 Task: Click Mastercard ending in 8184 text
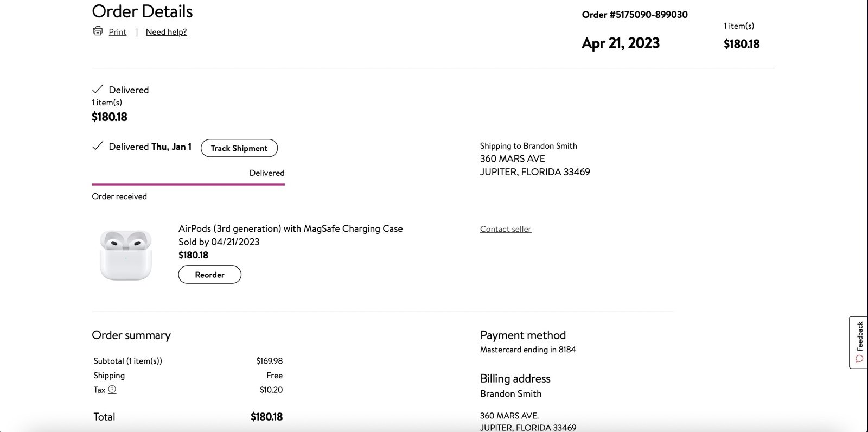(x=528, y=350)
